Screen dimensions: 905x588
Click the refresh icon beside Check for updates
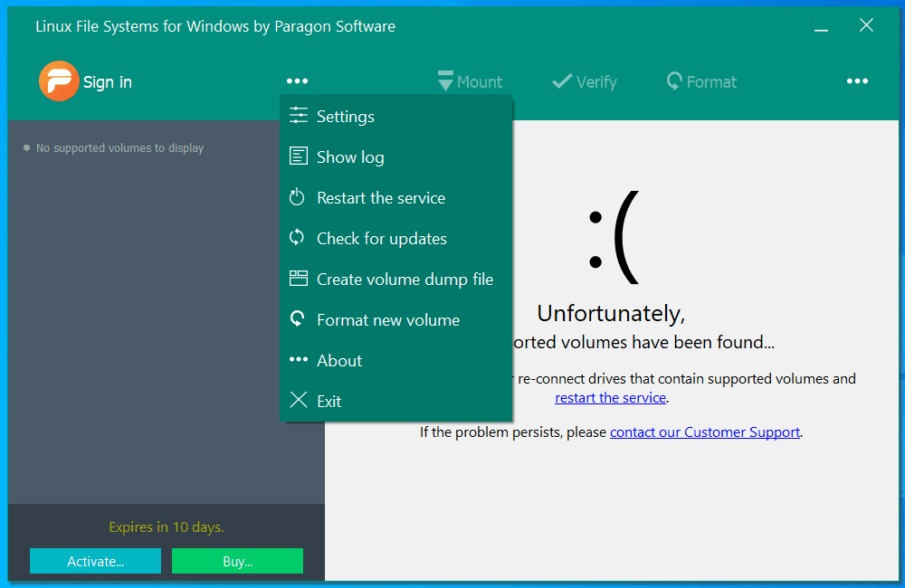297,237
